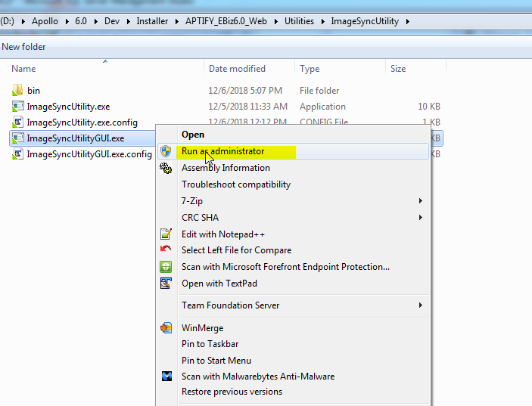Choose Open in the context menu

pos(193,135)
